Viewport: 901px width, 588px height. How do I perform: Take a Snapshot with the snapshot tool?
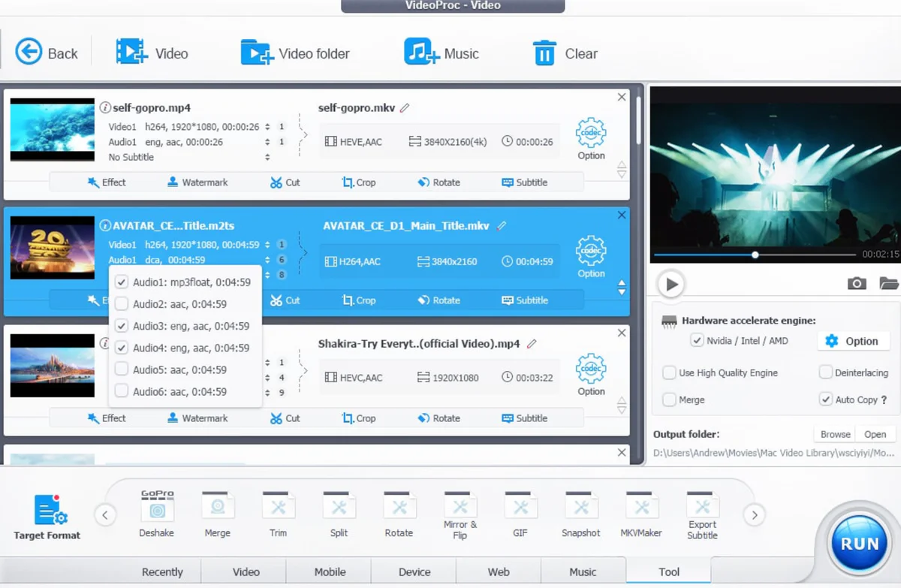[x=580, y=513]
